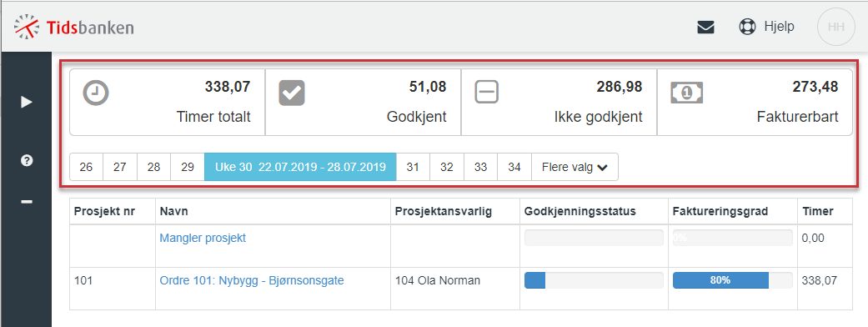This screenshot has width=868, height=327.
Task: Open Ordre 101: Nybygg - Bjørnsonsgate link
Action: tap(252, 280)
